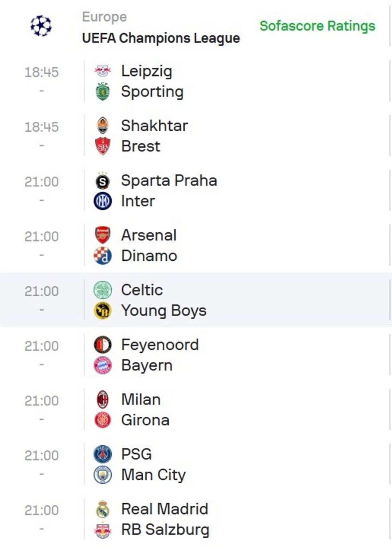Screen dimensions: 392x547
Task: Click the Sparta Praha team name
Action: (x=169, y=181)
